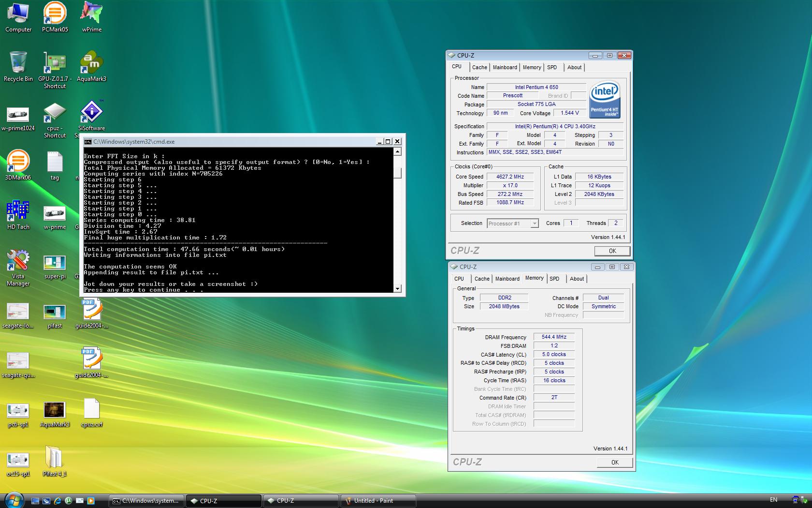Viewport: 812px width, 508px height.
Task: Open the oc15-sp1 image file
Action: tap(18, 464)
